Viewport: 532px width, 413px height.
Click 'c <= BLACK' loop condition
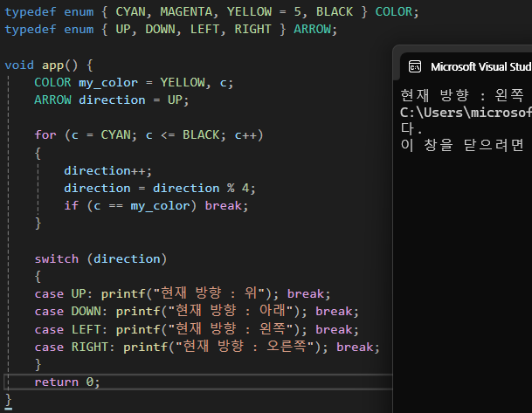tap(183, 135)
